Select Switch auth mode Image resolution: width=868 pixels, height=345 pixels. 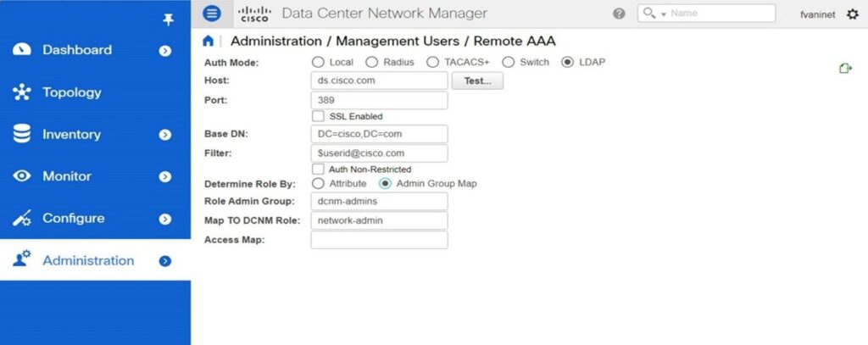(509, 63)
